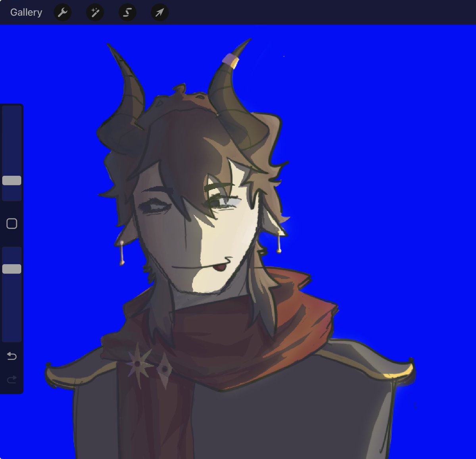
Task: Tap the square modifier button in sidebar
Action: pyautogui.click(x=12, y=224)
